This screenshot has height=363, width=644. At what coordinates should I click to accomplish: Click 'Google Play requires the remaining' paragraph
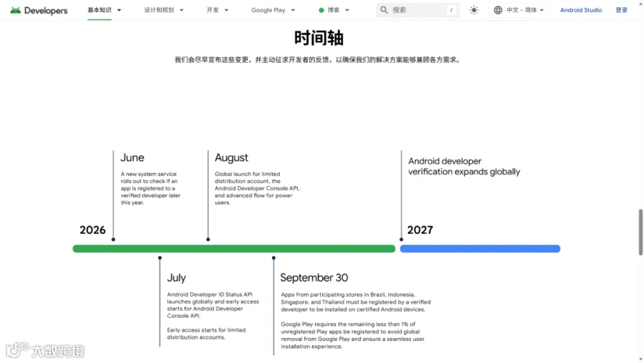tap(352, 335)
